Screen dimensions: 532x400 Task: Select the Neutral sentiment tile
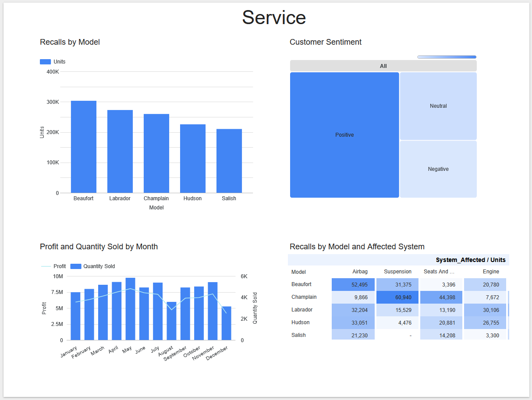tap(438, 106)
